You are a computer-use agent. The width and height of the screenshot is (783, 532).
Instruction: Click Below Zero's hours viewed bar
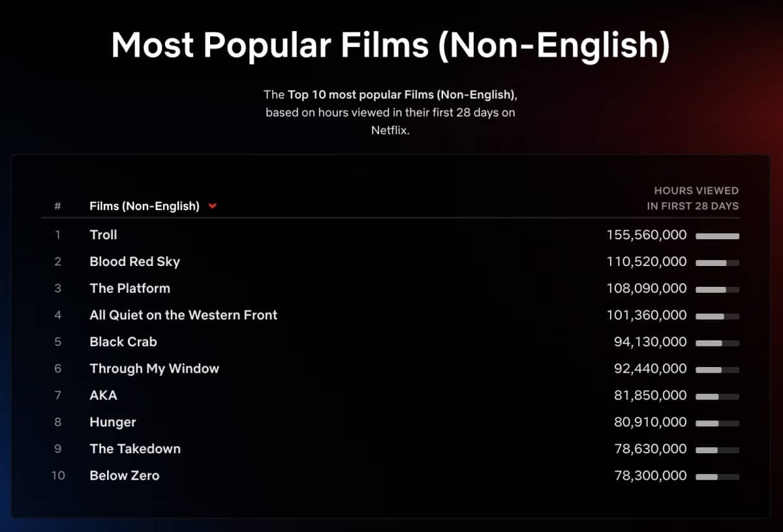click(x=717, y=477)
